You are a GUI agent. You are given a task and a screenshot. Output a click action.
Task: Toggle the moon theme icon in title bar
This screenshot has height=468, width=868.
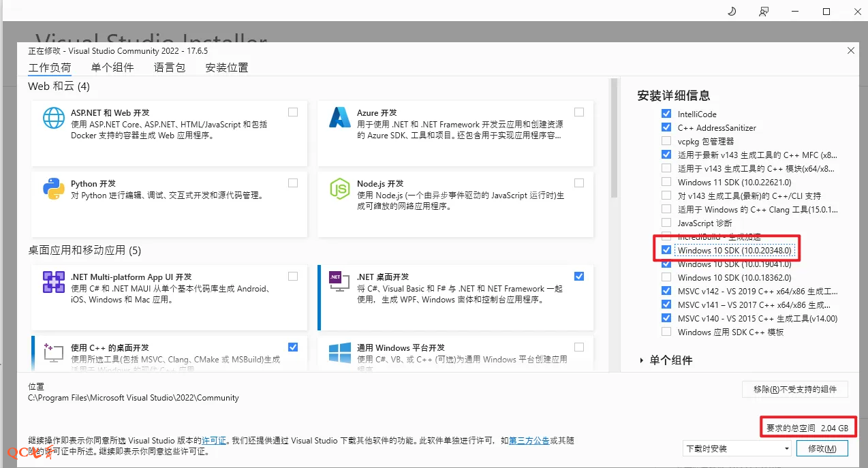point(732,12)
